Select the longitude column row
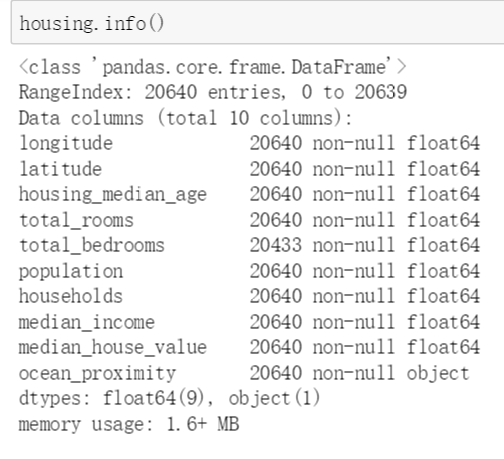This screenshot has height=459, width=504. coord(249,143)
